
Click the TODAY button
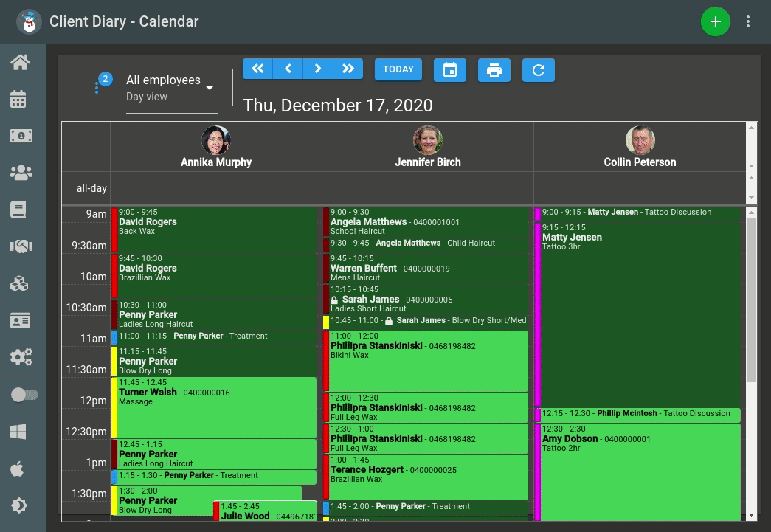click(398, 69)
